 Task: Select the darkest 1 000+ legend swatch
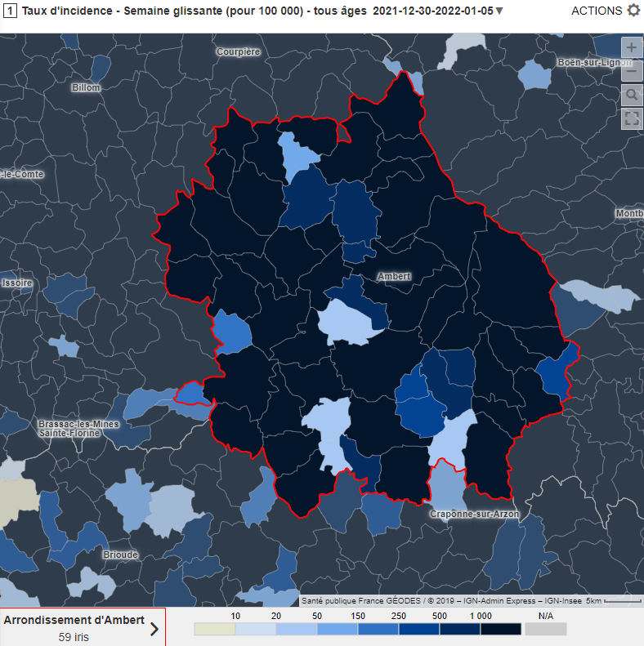(x=500, y=630)
